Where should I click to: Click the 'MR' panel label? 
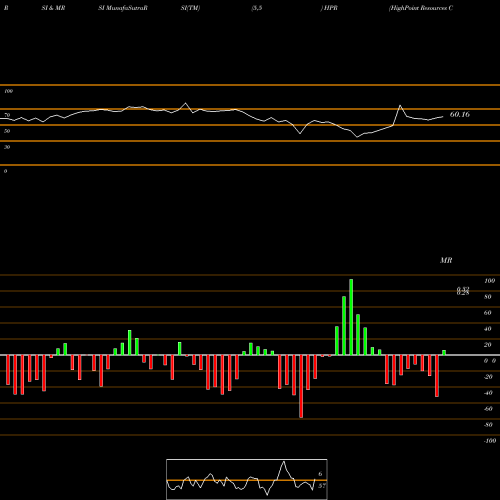[446, 260]
